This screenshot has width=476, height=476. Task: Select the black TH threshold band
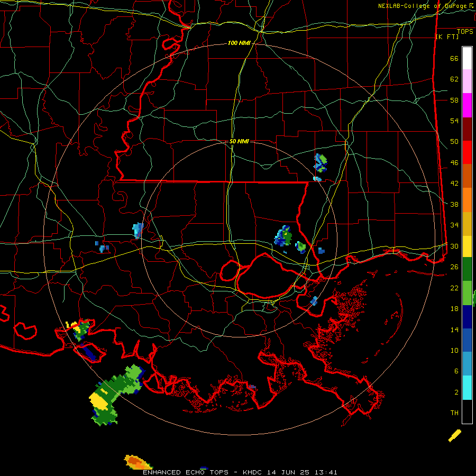click(x=467, y=411)
